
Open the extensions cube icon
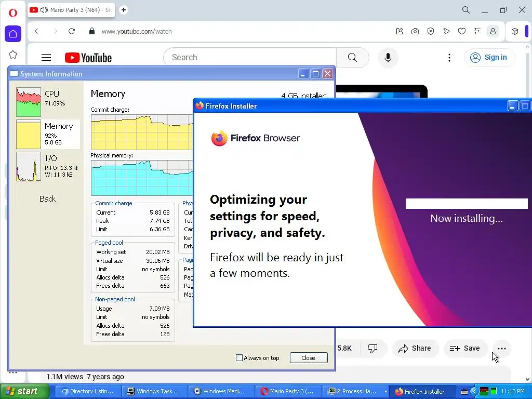click(515, 31)
